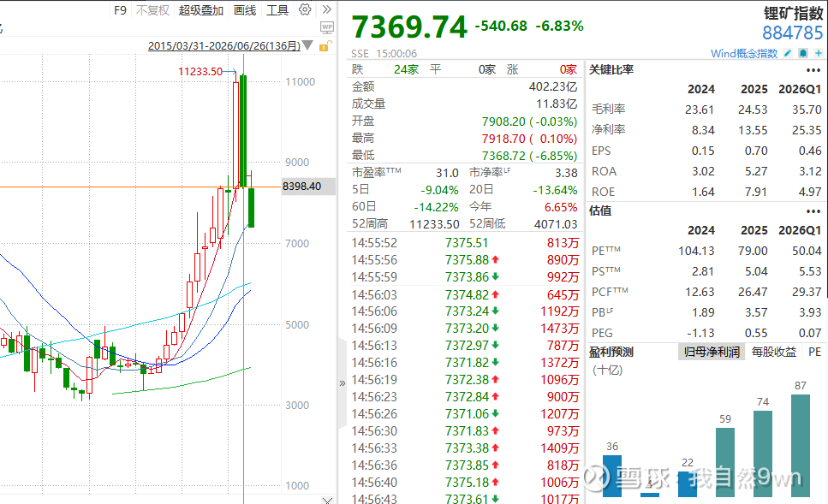This screenshot has height=504, width=828.
Task: Open the F9 toolbar item
Action: [121, 10]
